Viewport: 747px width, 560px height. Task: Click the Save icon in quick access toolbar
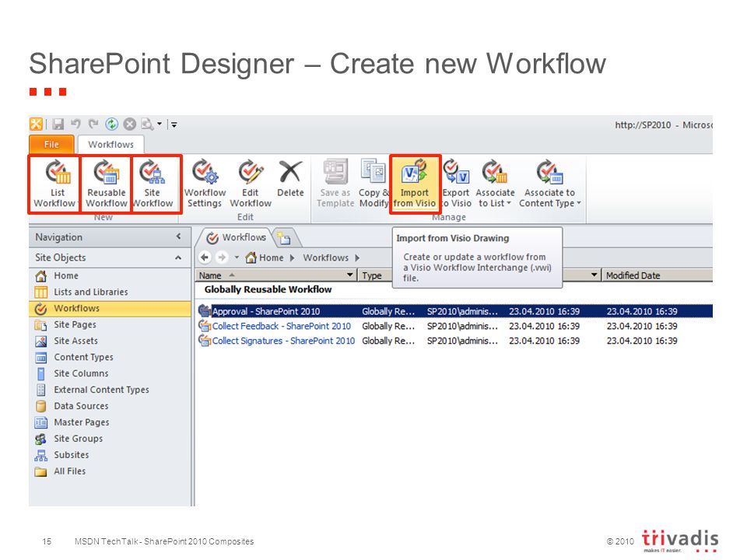(x=58, y=124)
